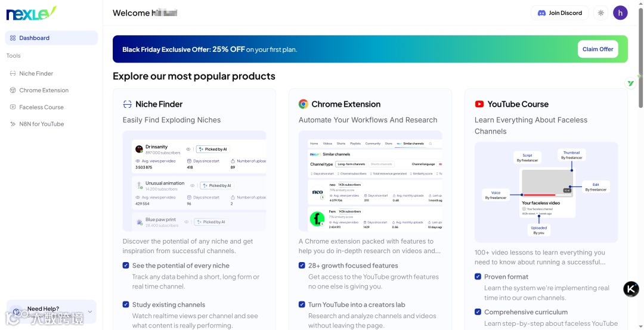Click the N8N for YouTube sidebar icon
The height and width of the screenshot is (330, 644).
[13, 124]
